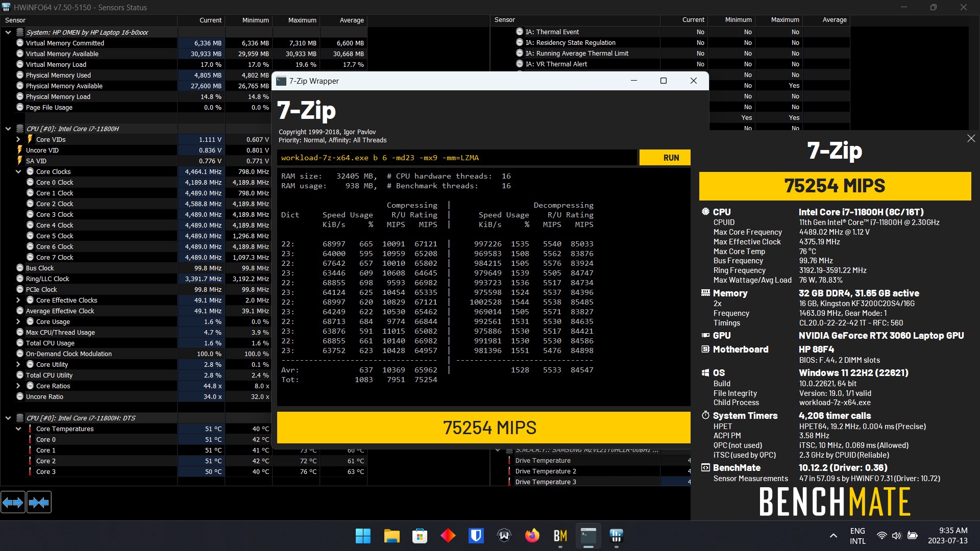Image resolution: width=980 pixels, height=551 pixels.
Task: Expand Core Effective Clocks node
Action: coord(18,300)
